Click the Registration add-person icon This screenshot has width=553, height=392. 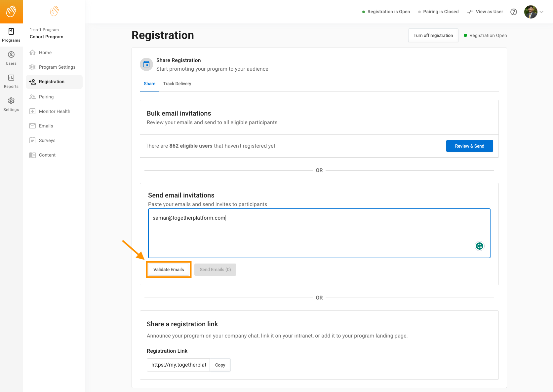pyautogui.click(x=32, y=82)
